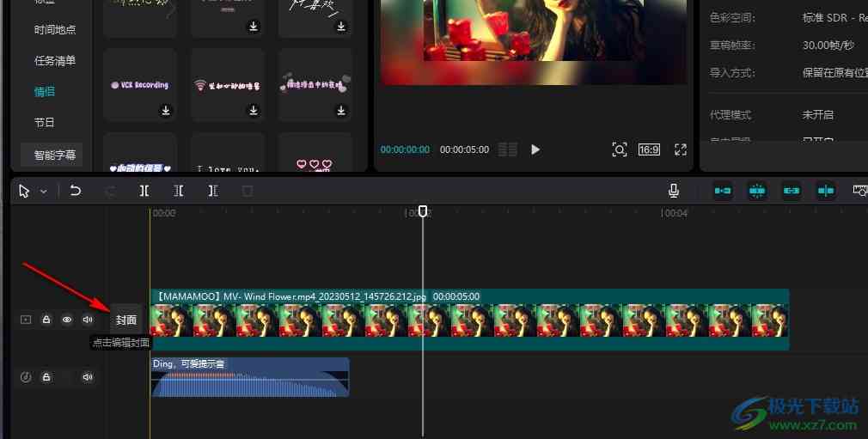Viewport: 868px width, 439px height.
Task: Split the clip at the playhead
Action: point(144,191)
